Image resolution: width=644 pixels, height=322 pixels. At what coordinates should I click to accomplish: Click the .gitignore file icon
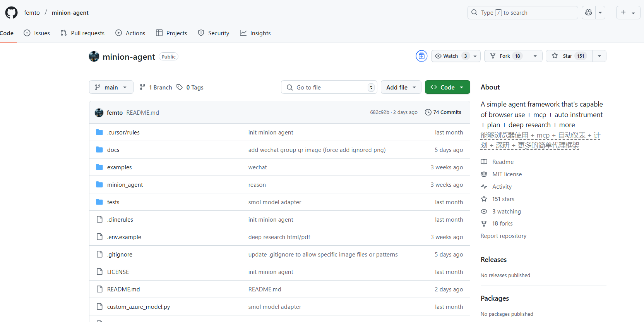pos(99,254)
